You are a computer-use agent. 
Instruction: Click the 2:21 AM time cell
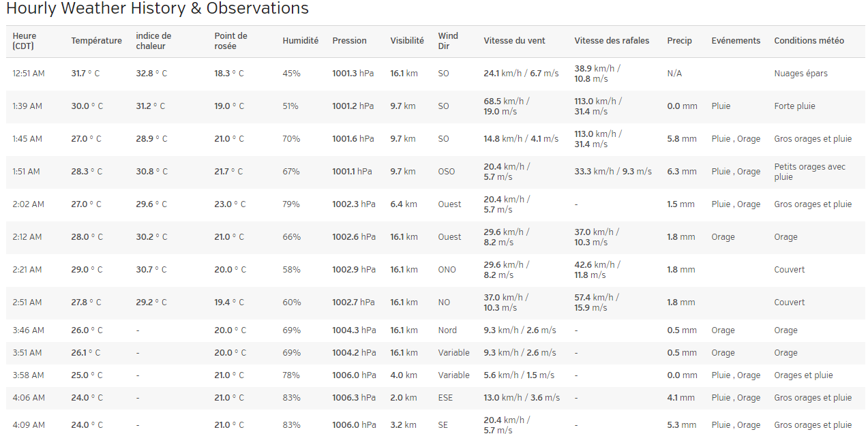pyautogui.click(x=28, y=270)
